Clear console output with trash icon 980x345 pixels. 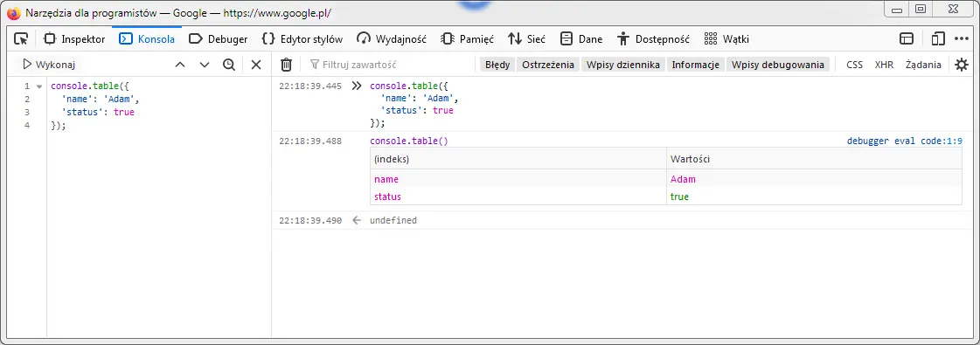(x=286, y=65)
